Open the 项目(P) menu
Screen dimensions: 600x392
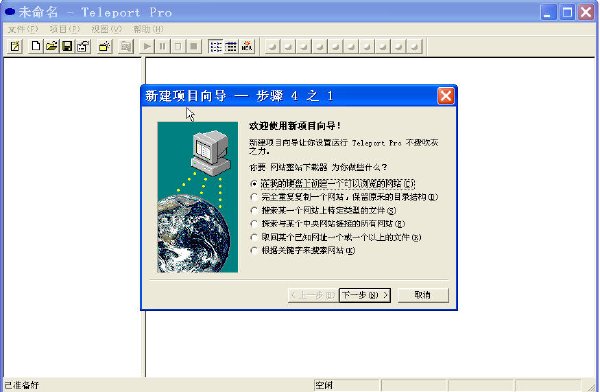click(65, 29)
